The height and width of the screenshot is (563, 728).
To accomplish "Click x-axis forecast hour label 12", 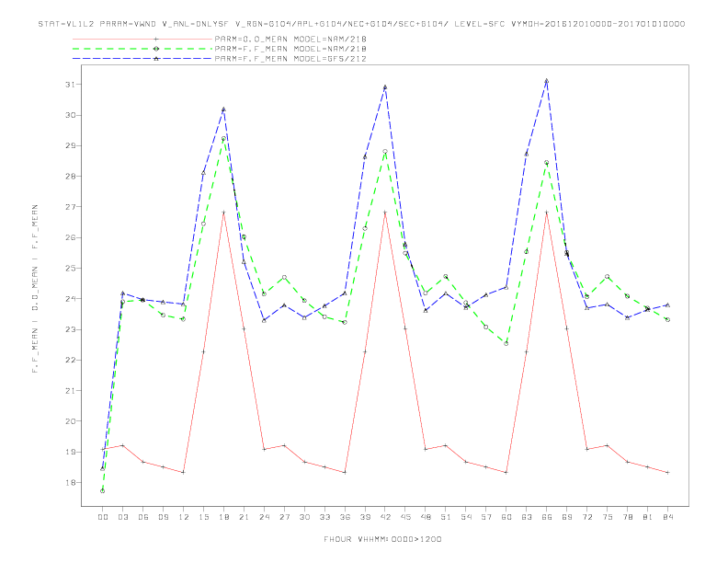I will (x=184, y=517).
